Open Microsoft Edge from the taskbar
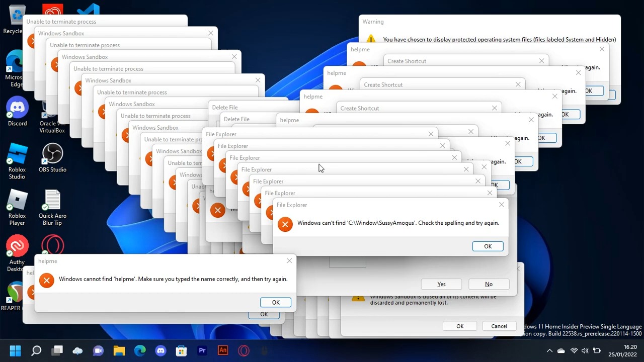Viewport: 644px width, 362px height. point(140,350)
